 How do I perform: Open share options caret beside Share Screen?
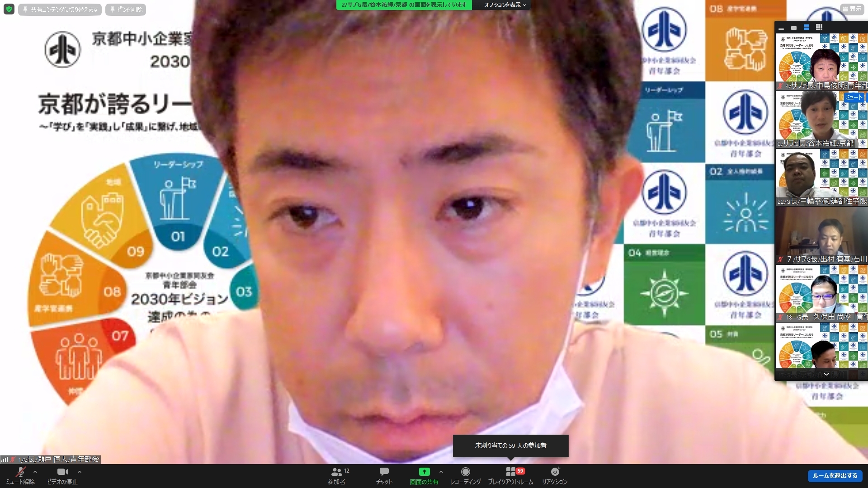click(441, 472)
